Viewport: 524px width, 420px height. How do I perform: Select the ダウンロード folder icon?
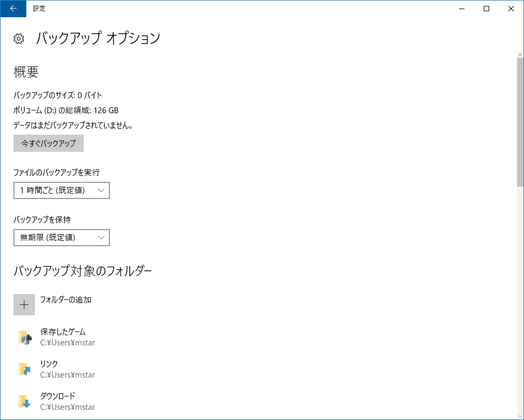click(x=24, y=400)
